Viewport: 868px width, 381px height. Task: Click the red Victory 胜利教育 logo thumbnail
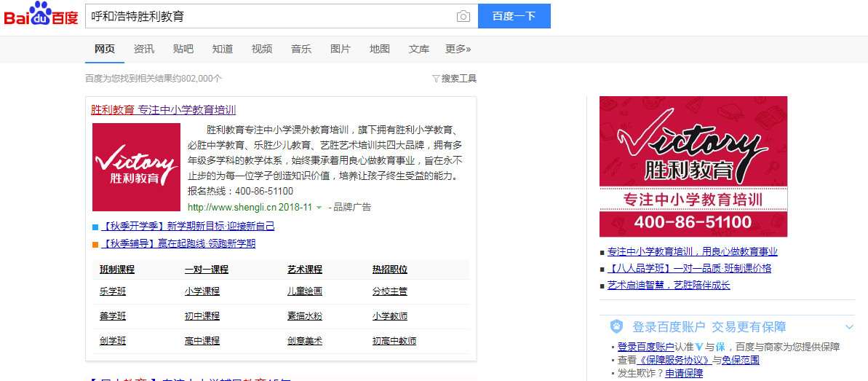pyautogui.click(x=136, y=167)
